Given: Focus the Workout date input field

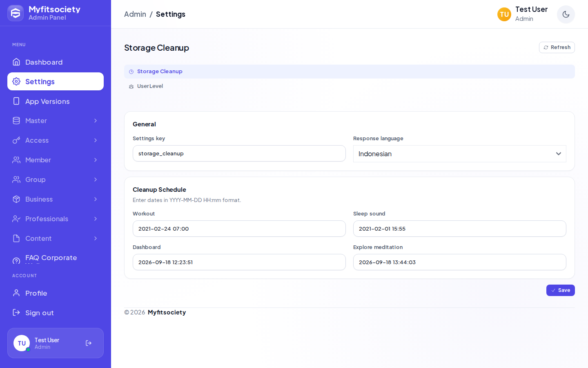Looking at the screenshot, I should (x=239, y=229).
